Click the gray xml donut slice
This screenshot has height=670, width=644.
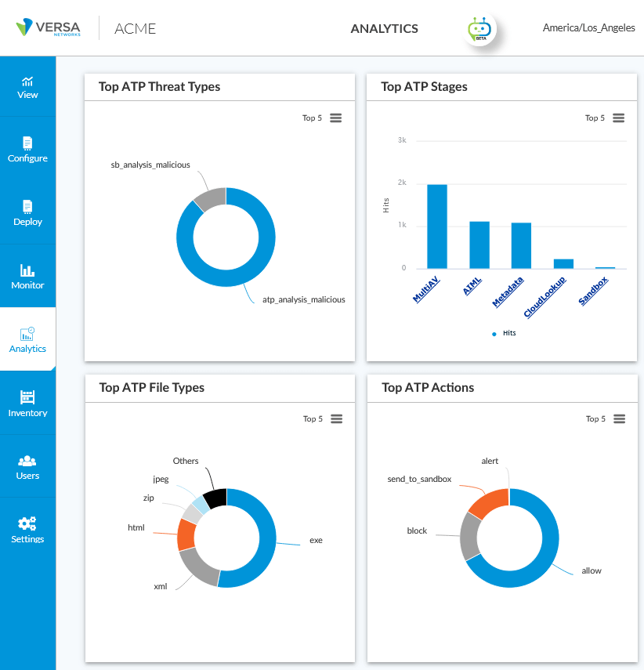coord(197,567)
